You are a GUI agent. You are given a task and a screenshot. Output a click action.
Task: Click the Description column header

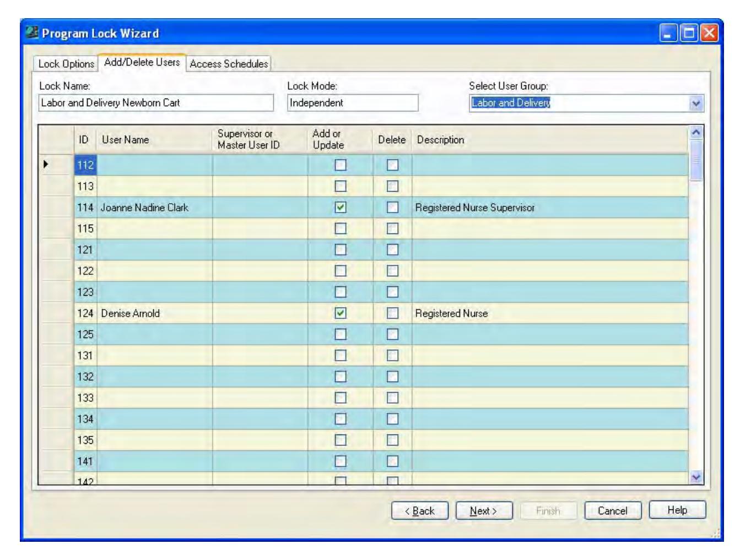550,140
